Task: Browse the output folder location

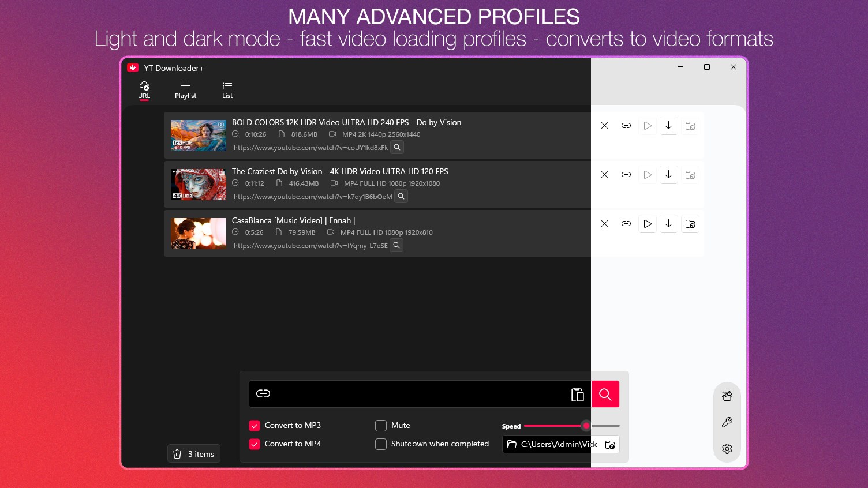Action: point(610,444)
